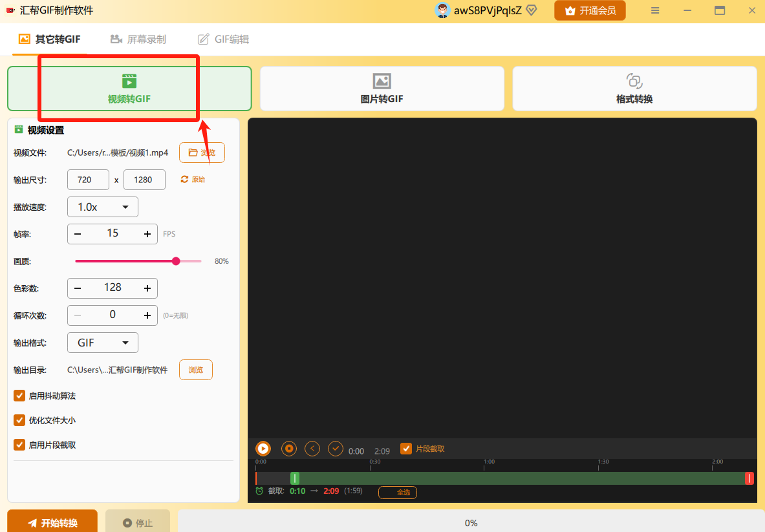This screenshot has width=765, height=532.
Task: Click the red clip end marker
Action: 749,478
